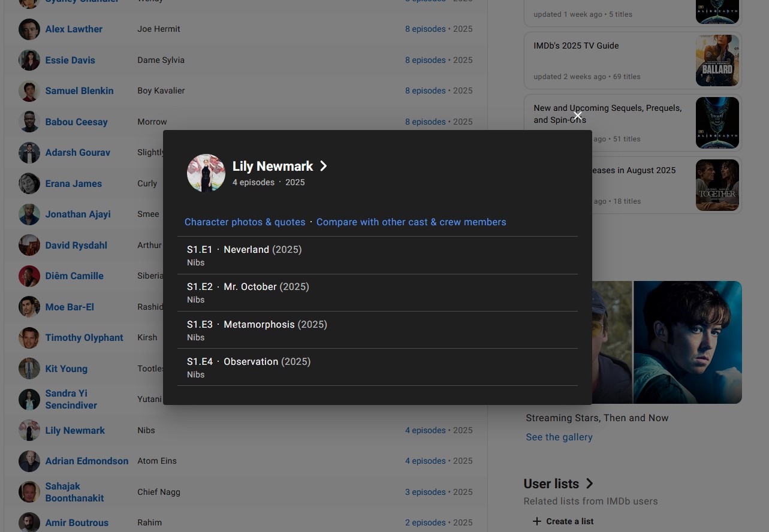Click Dame Sylvia character name

161,60
